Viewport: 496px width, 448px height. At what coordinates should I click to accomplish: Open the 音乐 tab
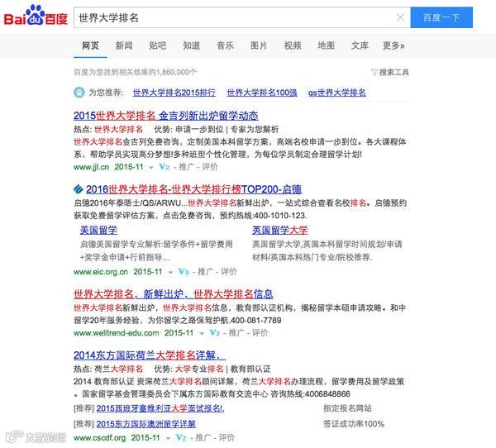[x=225, y=45]
